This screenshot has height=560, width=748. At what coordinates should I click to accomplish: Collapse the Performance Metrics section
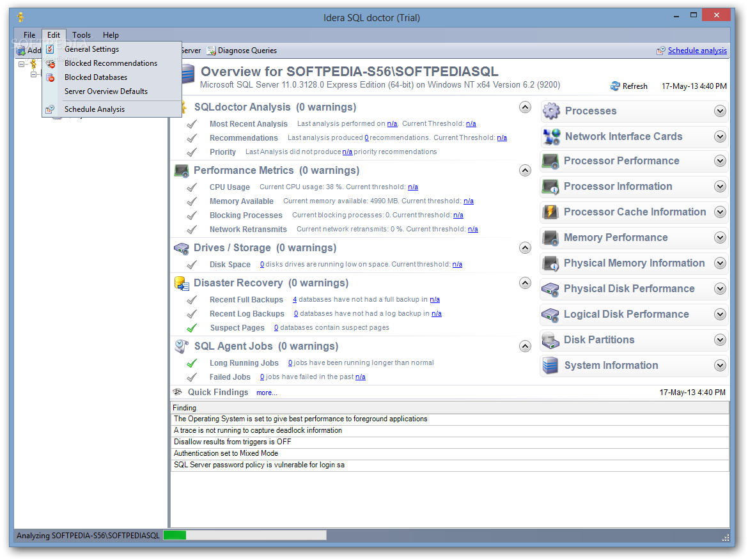[525, 171]
